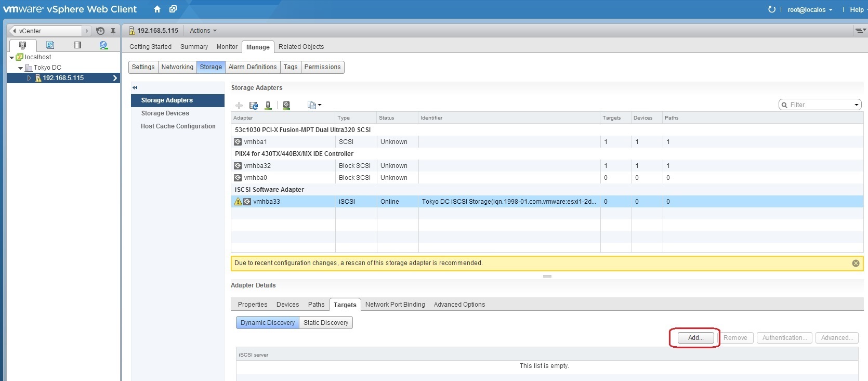
Task: Switch to Alarm Definitions sub-tab
Action: pyautogui.click(x=253, y=67)
